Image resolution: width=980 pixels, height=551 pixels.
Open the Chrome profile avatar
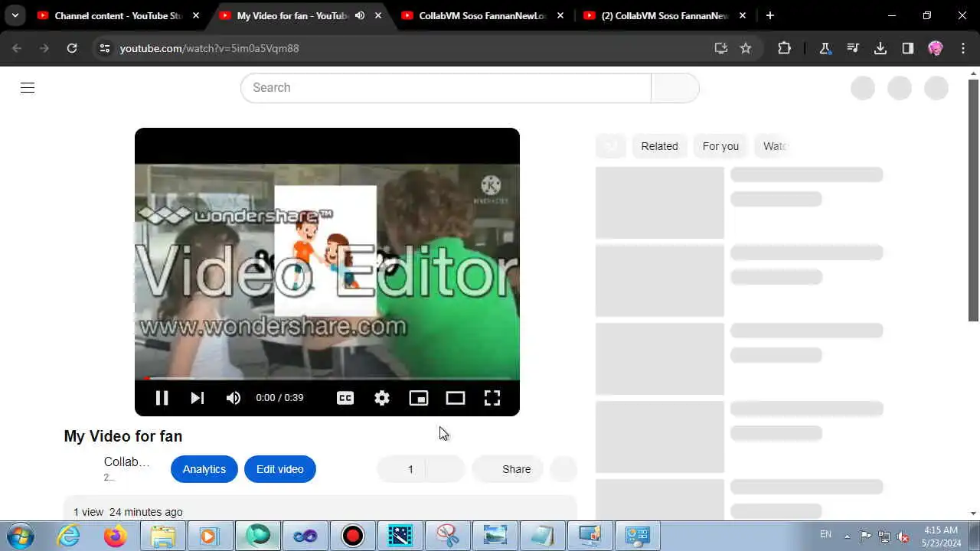tap(936, 48)
